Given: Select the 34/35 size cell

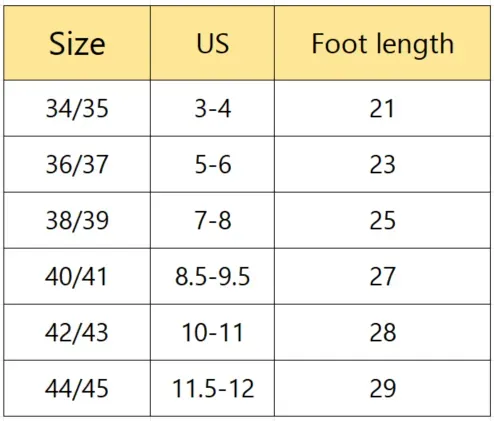Looking at the screenshot, I should (77, 108).
